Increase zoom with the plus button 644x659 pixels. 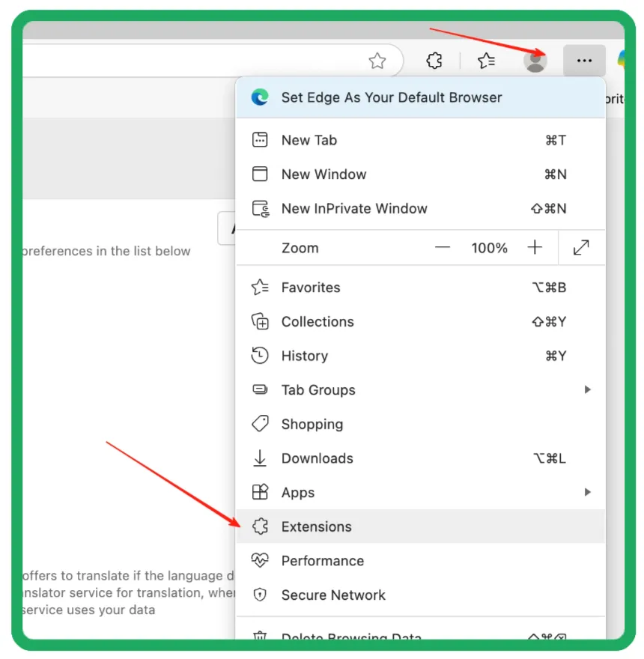(x=535, y=248)
